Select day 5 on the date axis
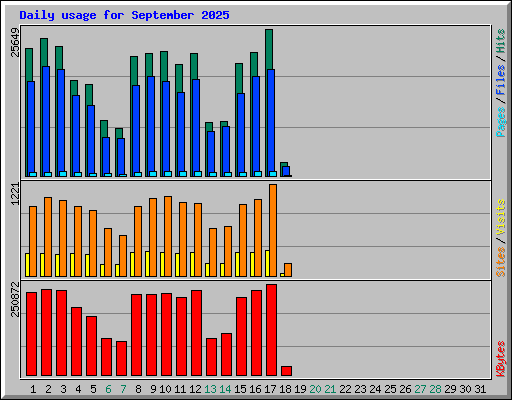This screenshot has width=512, height=400. coord(93,389)
